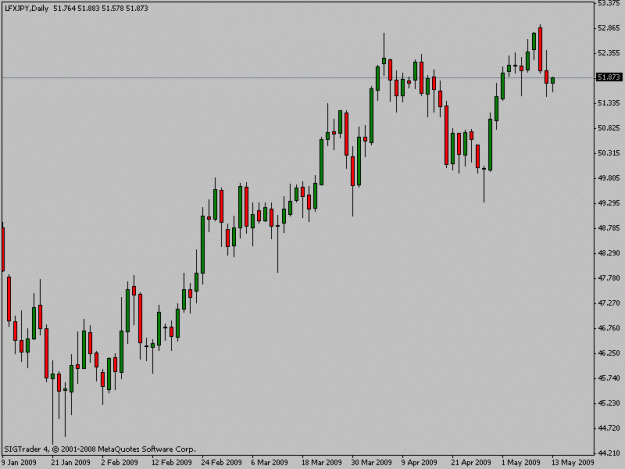
Task: Select the tall red candle peaking near 52.865
Action: pos(540,49)
